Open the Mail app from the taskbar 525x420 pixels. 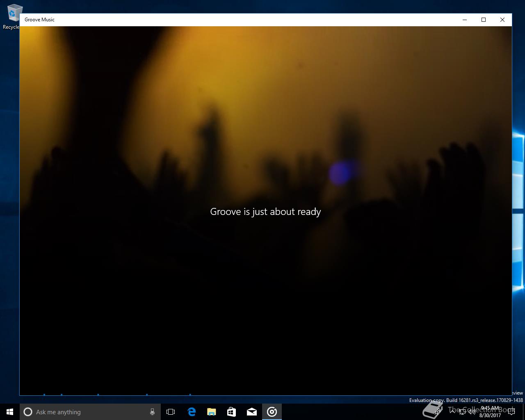(x=251, y=412)
